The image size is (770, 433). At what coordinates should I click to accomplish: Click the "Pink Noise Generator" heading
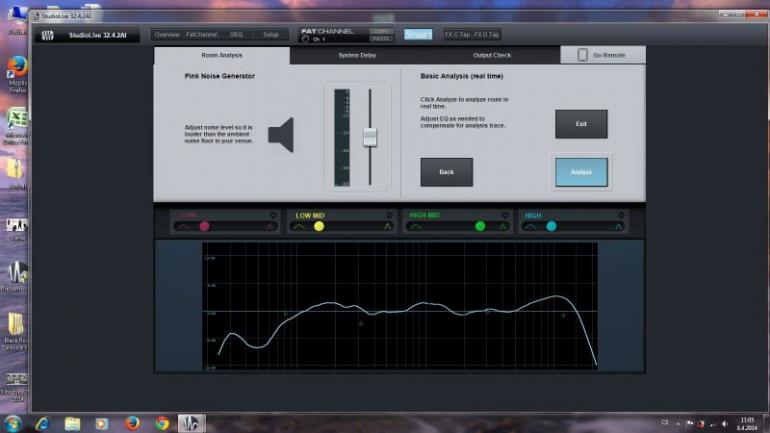click(220, 76)
